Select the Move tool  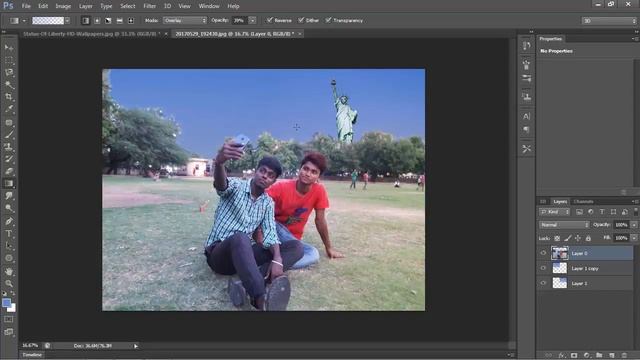click(x=9, y=48)
